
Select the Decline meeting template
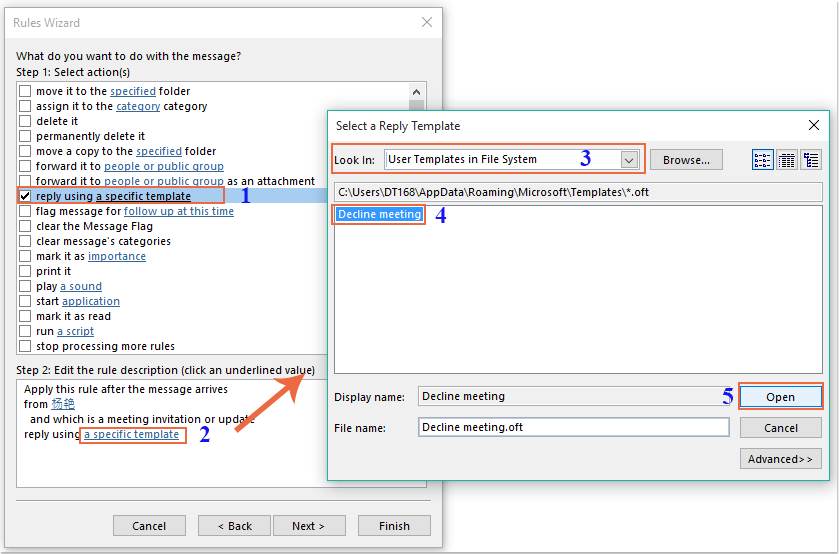tap(379, 215)
